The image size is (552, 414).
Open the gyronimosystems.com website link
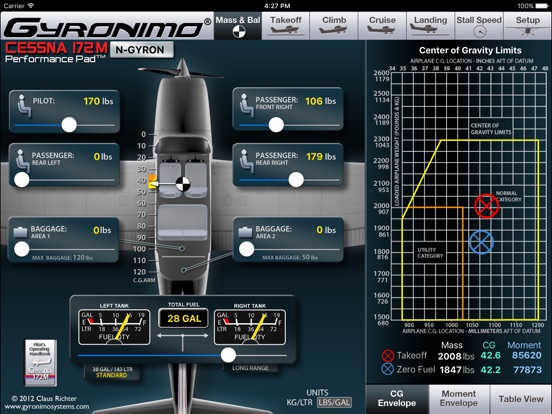pyautogui.click(x=47, y=407)
